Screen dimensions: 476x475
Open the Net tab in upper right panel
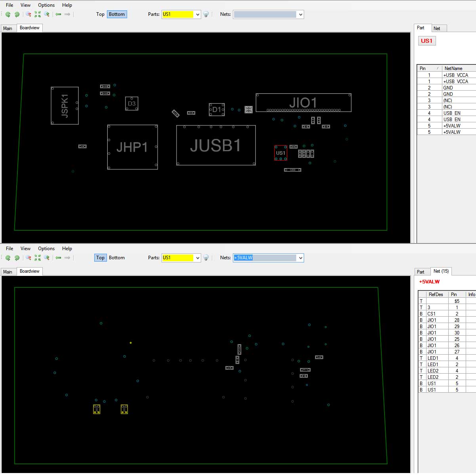tap(437, 28)
